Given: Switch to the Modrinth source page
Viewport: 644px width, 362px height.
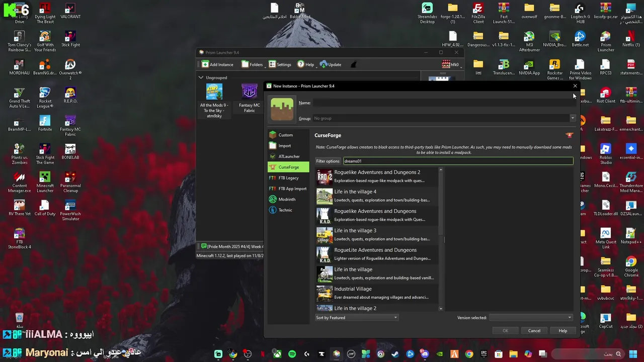Looking at the screenshot, I should click(288, 199).
